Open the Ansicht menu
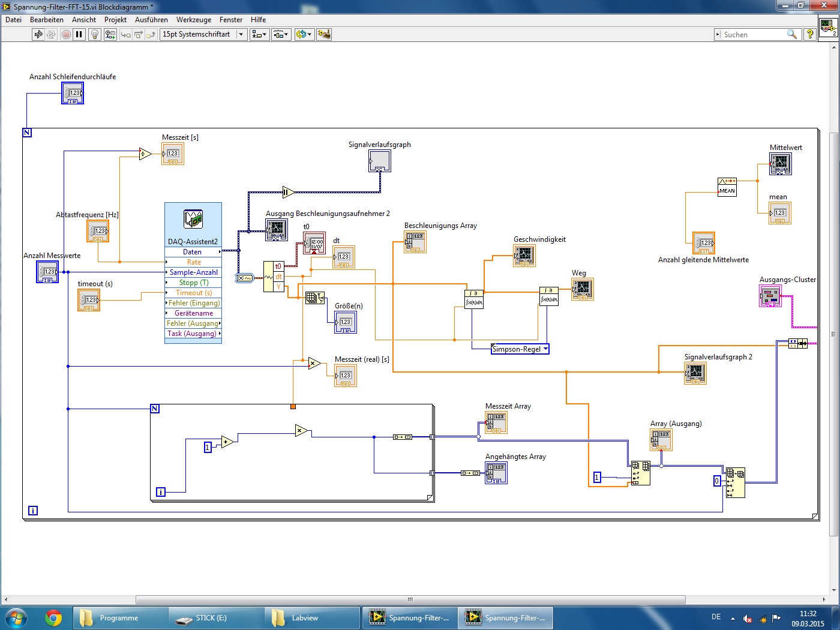 (x=84, y=20)
